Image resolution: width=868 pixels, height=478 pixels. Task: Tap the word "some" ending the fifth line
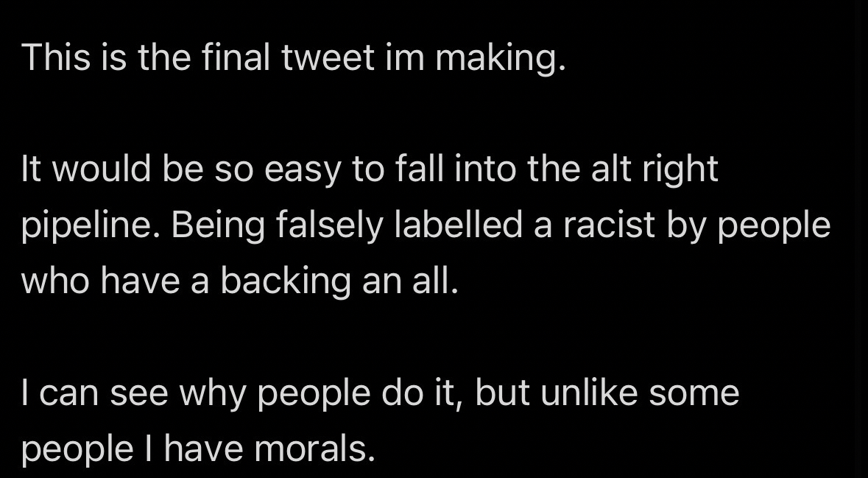click(694, 393)
